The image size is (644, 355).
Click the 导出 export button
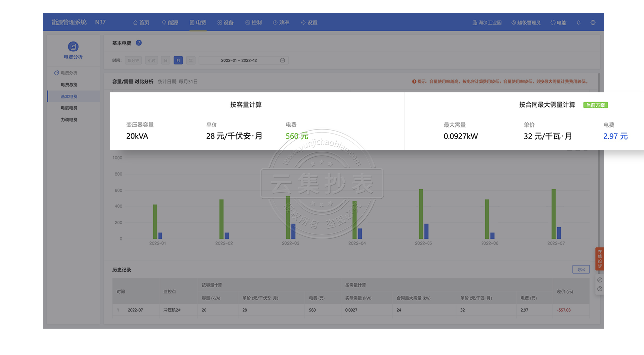click(x=580, y=270)
